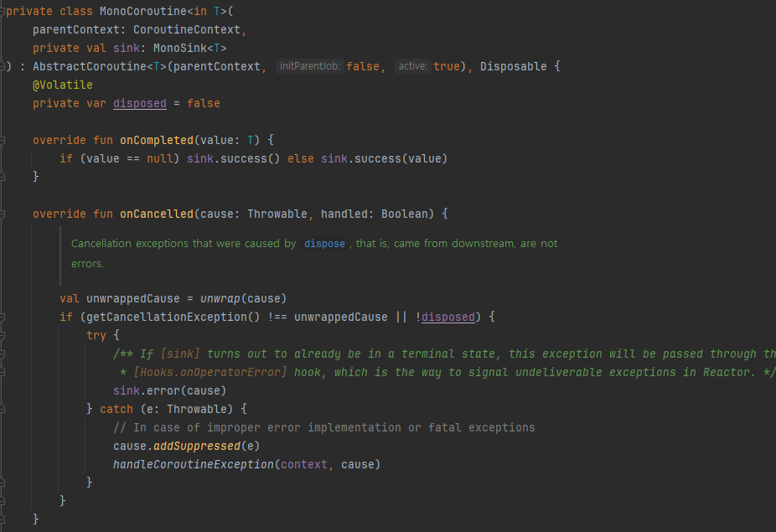Click the 'active:' parameter inlay hint
The height and width of the screenshot is (532, 776).
click(x=413, y=66)
